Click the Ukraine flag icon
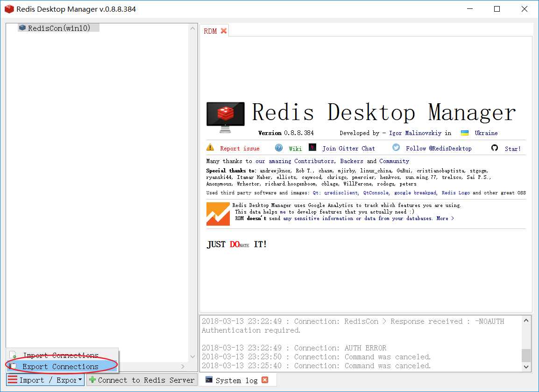 click(464, 133)
